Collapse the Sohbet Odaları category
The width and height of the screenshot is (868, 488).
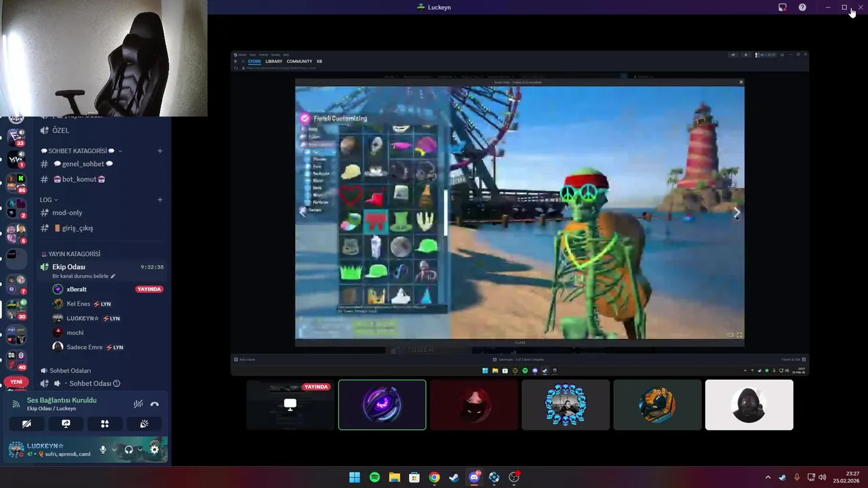(x=66, y=371)
